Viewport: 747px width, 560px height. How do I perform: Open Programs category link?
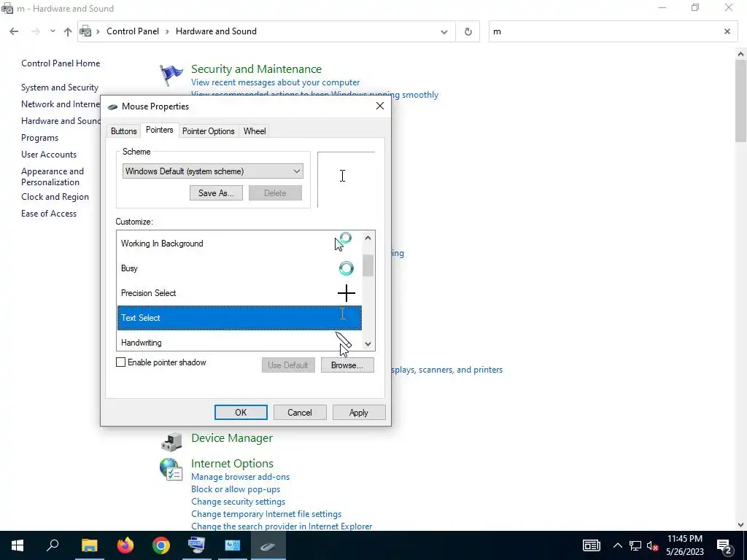39,138
